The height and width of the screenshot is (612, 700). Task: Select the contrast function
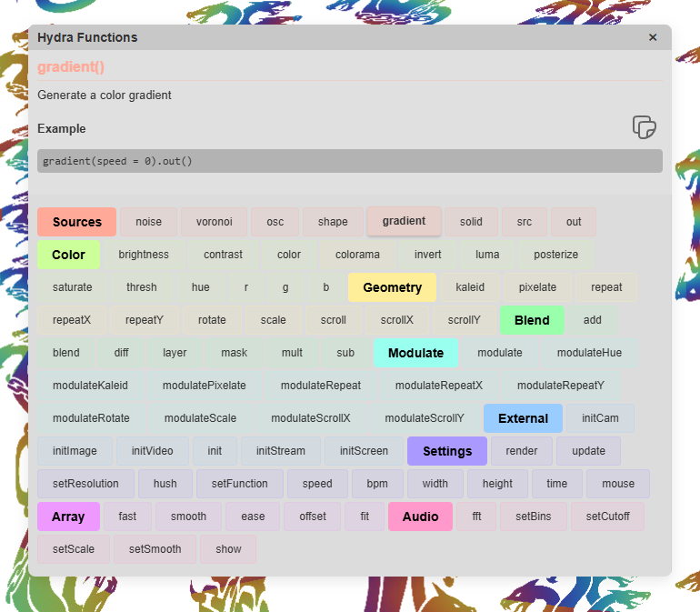point(224,255)
